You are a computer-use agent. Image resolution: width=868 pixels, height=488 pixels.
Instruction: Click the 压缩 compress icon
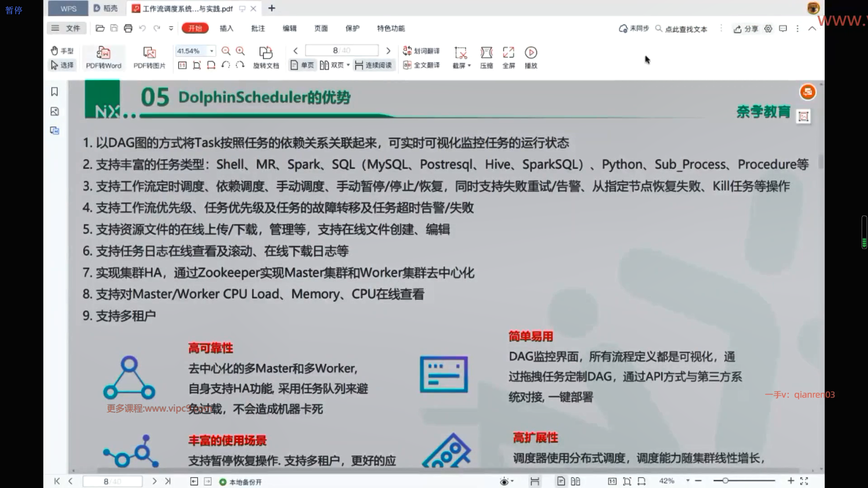point(486,53)
